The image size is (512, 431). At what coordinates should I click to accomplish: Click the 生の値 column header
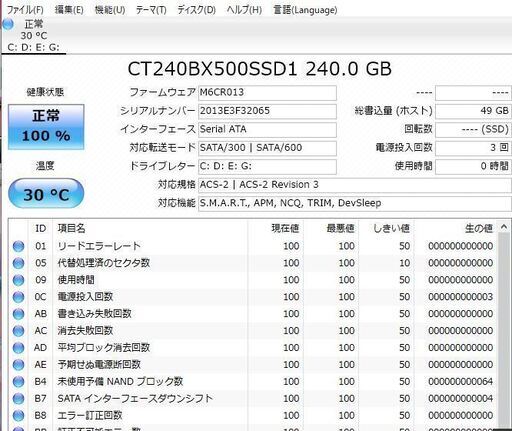pos(455,228)
